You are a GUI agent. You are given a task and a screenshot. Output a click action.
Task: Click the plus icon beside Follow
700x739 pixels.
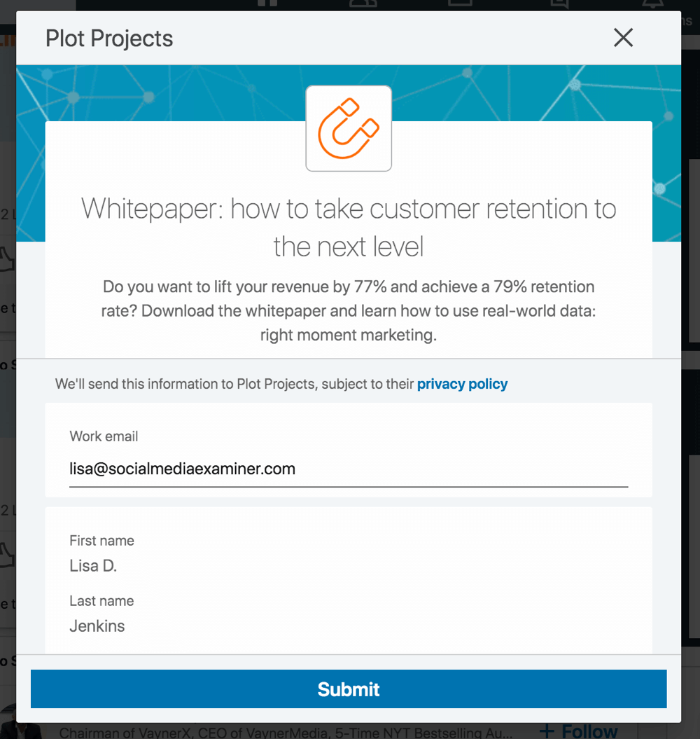click(547, 731)
